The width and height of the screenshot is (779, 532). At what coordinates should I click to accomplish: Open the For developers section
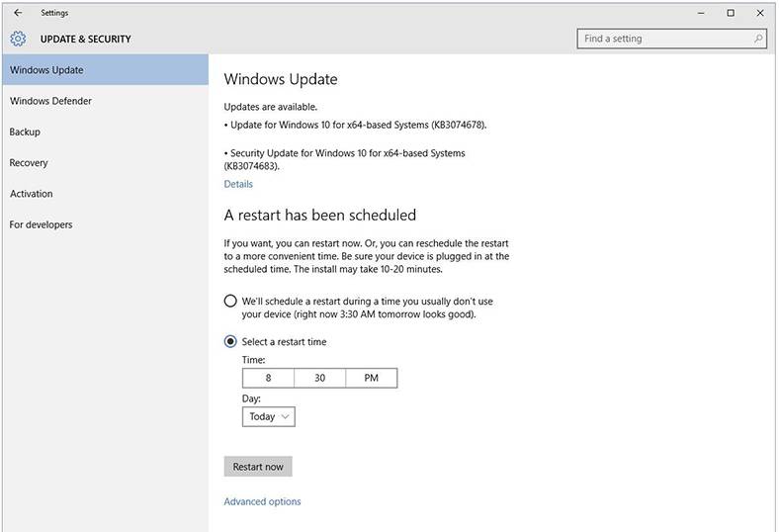click(x=106, y=224)
